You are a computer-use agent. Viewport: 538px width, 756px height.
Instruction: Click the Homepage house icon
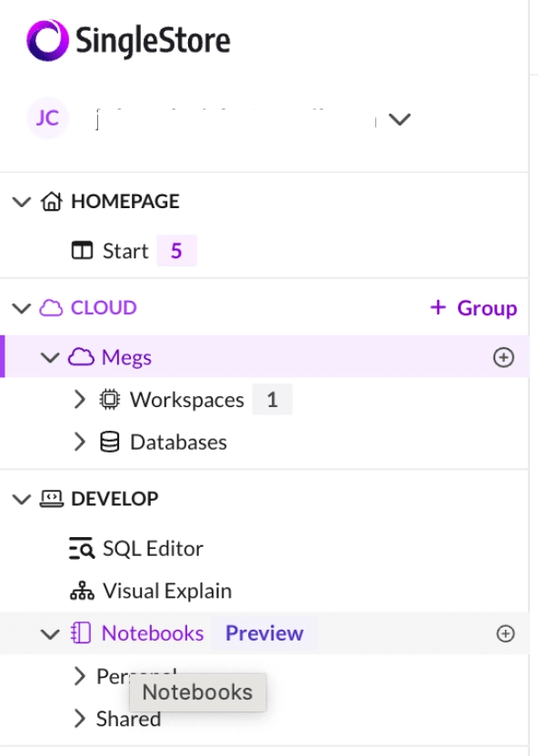click(52, 202)
